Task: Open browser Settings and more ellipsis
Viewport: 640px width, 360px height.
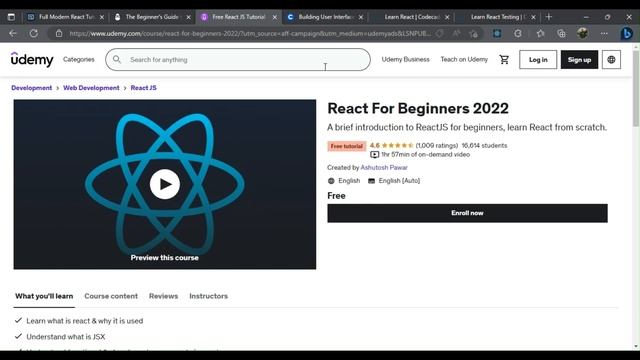Action: [x=604, y=33]
